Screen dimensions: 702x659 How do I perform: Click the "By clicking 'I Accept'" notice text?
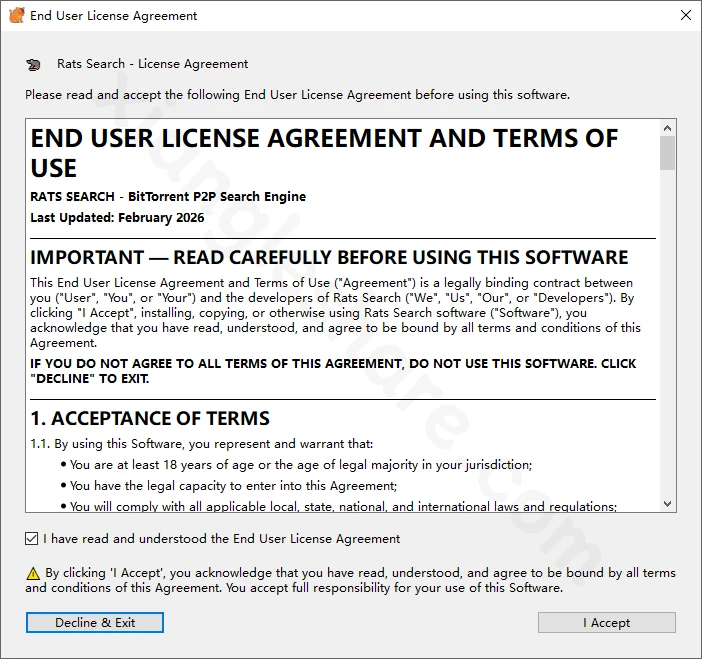click(350, 580)
